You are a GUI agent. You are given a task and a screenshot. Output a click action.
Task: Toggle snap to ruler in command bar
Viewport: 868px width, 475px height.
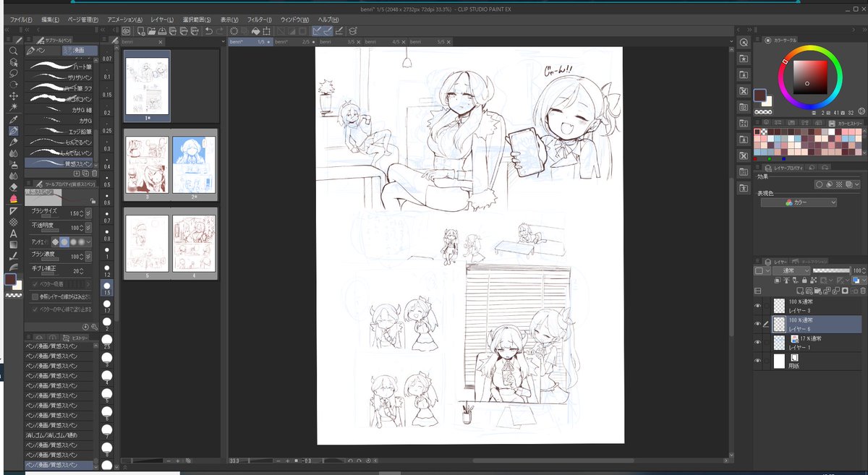317,31
